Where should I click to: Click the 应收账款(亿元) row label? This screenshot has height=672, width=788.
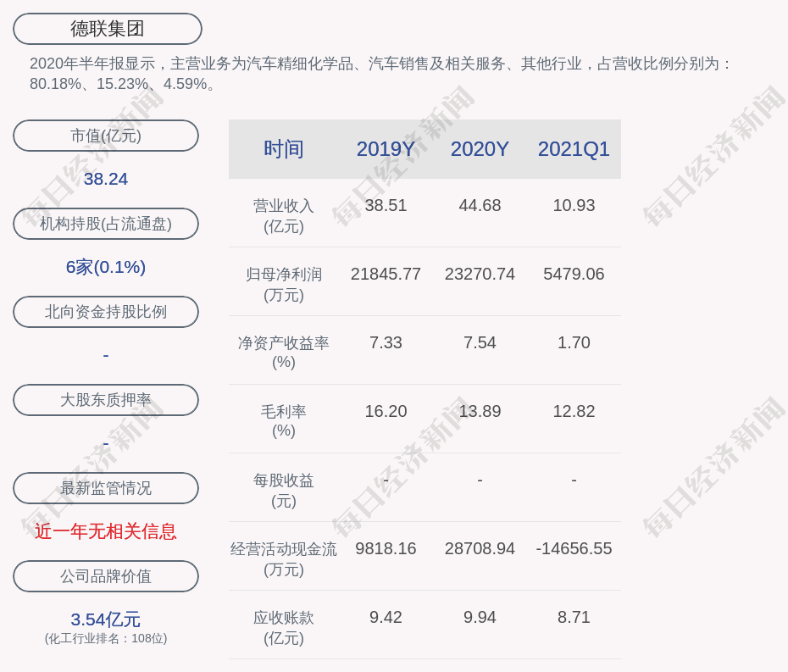(x=284, y=627)
